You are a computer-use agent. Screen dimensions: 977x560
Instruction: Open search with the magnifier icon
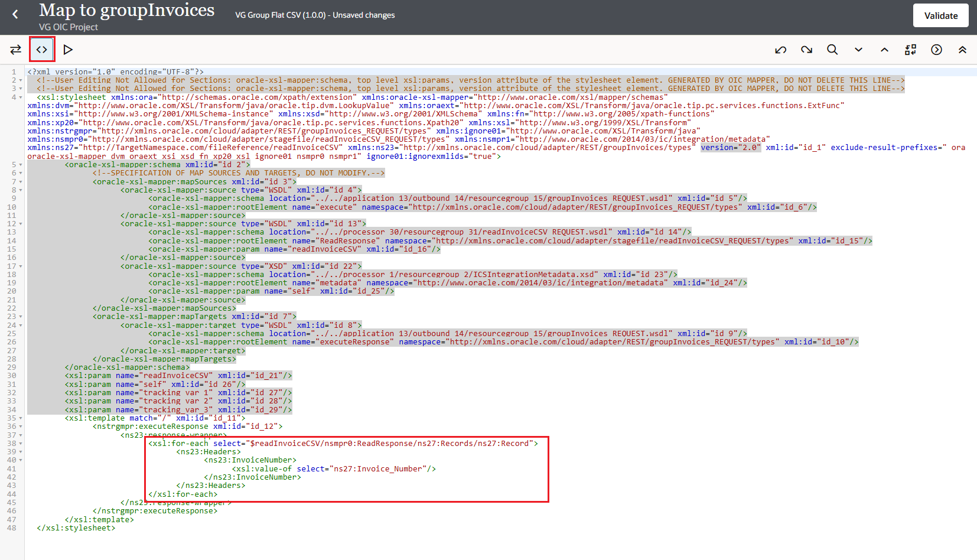832,50
